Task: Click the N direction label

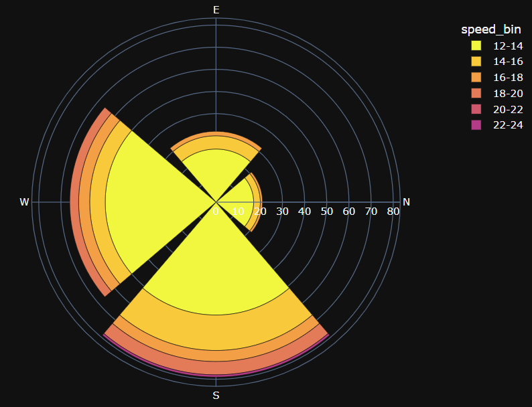Action: coord(407,202)
